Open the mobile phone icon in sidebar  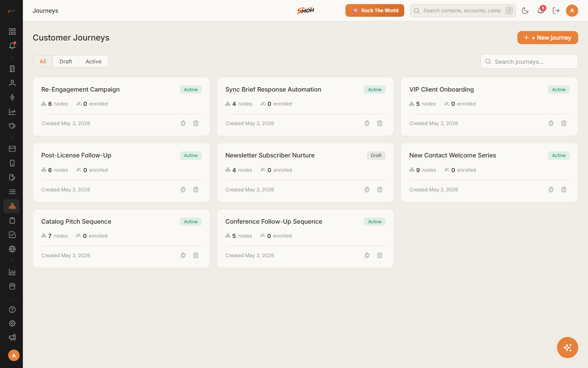click(12, 163)
